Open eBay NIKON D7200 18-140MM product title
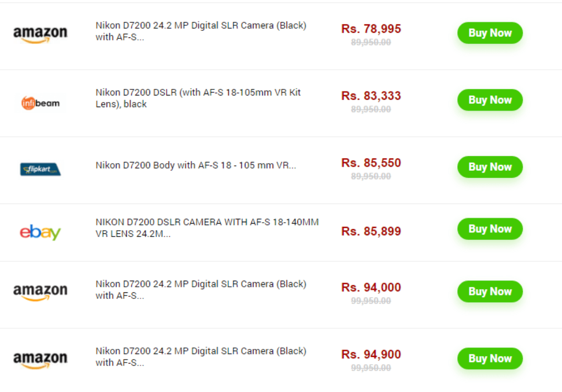The height and width of the screenshot is (392, 562). pyautogui.click(x=207, y=228)
